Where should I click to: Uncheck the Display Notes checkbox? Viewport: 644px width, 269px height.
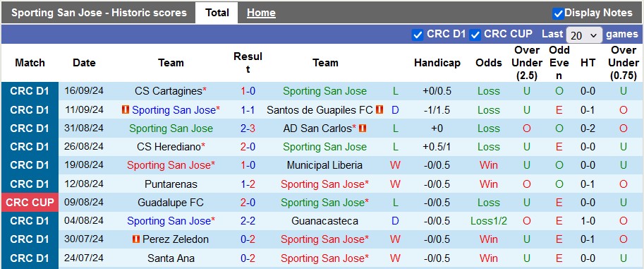click(558, 13)
